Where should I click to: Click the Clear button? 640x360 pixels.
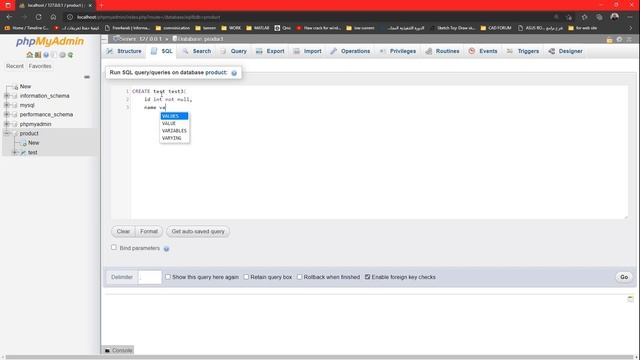(x=123, y=231)
